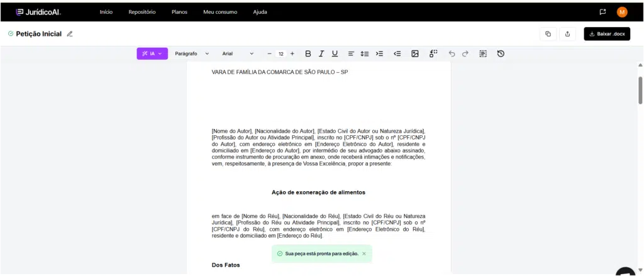Open the IA assistant dropdown

click(x=152, y=53)
